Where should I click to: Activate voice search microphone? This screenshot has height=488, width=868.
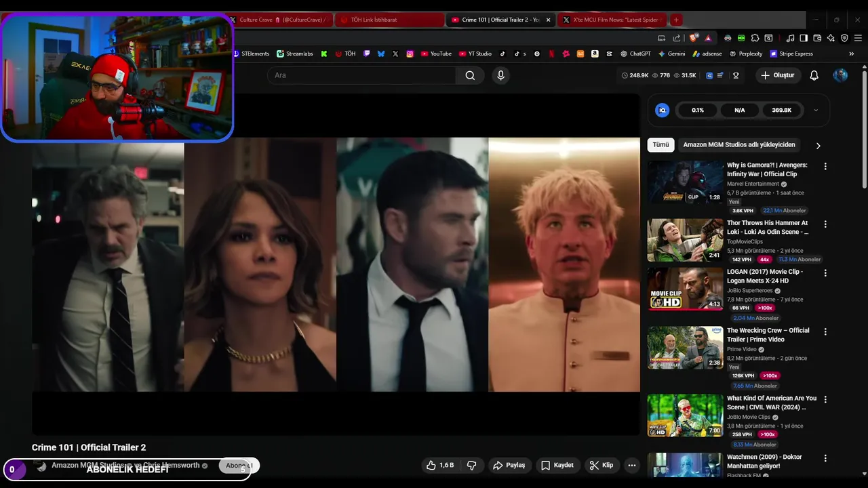point(500,75)
